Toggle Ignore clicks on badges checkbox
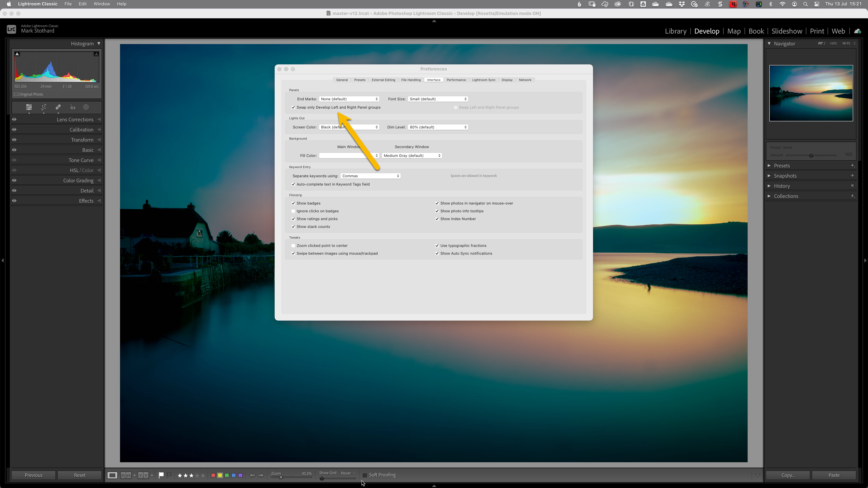The image size is (868, 488). coord(293,211)
